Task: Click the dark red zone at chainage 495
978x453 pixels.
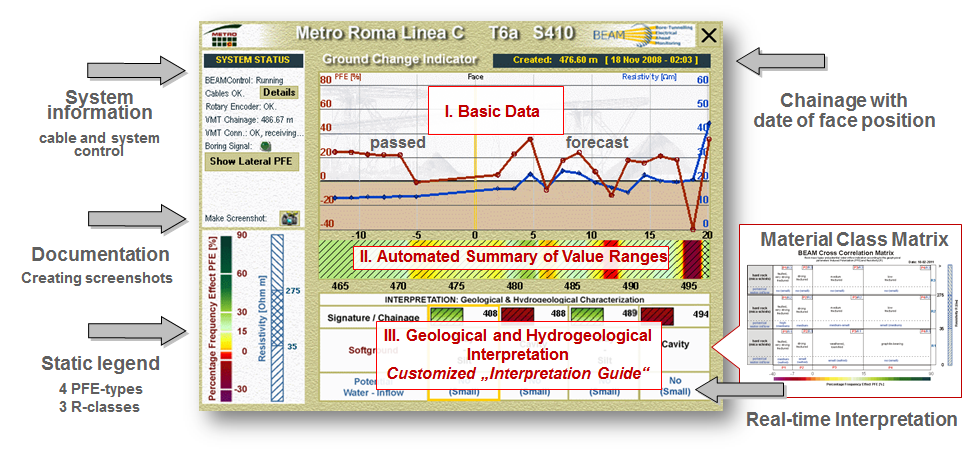Action: coord(691,252)
